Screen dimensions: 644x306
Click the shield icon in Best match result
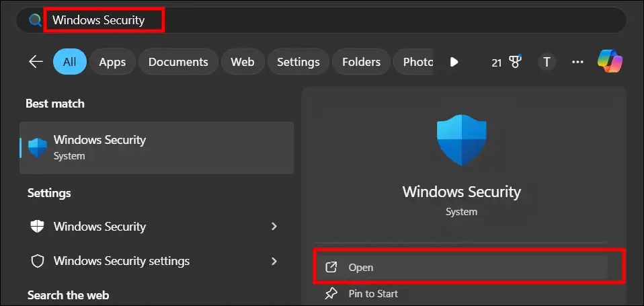38,148
